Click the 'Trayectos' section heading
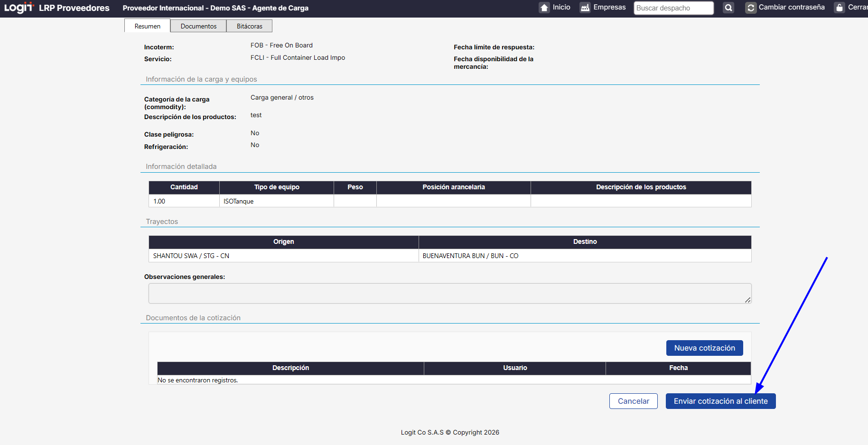Viewport: 868px width, 445px height. pos(162,222)
